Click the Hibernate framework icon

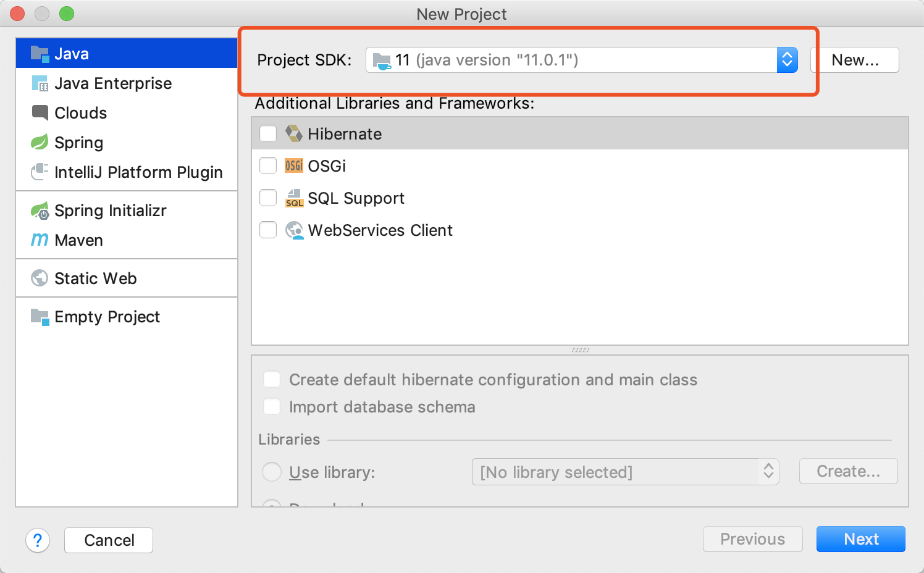[x=294, y=133]
